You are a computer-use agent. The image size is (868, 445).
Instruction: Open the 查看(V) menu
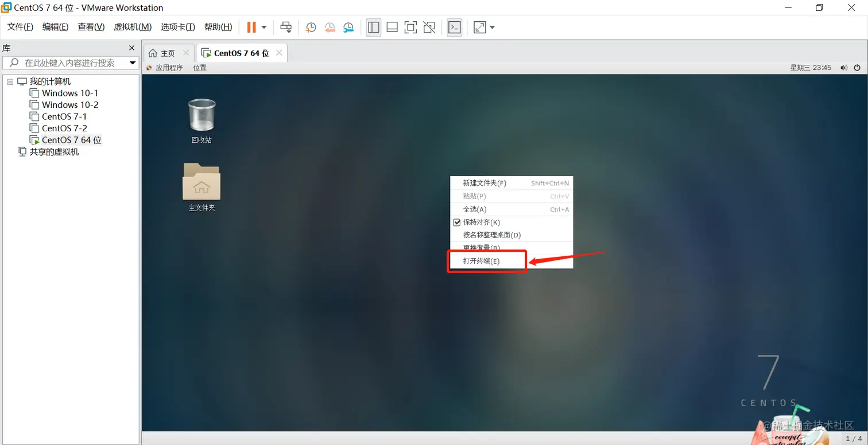[x=91, y=27]
